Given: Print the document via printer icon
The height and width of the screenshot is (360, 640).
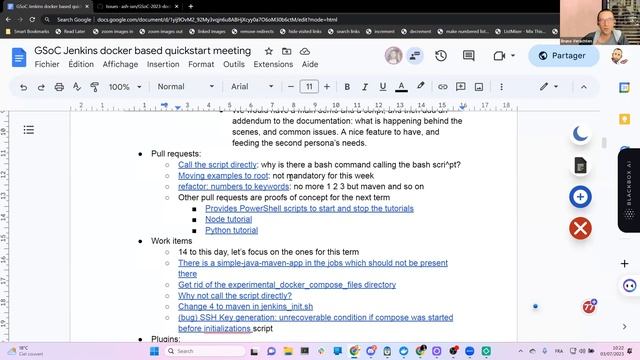Looking at the screenshot, I should (x=59, y=87).
